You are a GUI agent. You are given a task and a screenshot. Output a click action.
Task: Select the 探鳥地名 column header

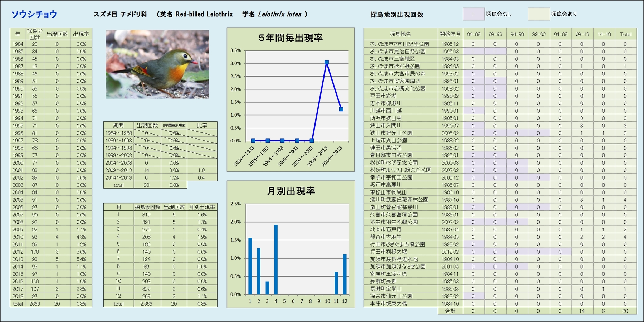point(400,34)
